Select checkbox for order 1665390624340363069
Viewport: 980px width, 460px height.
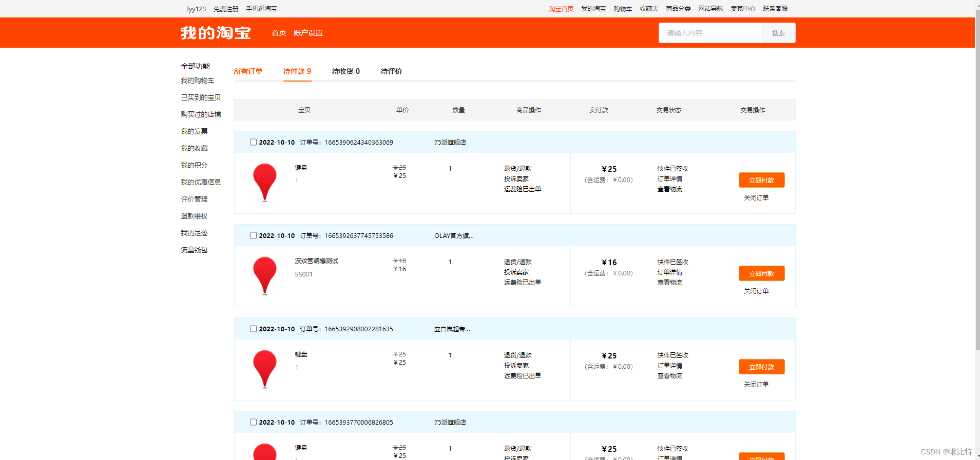point(253,142)
